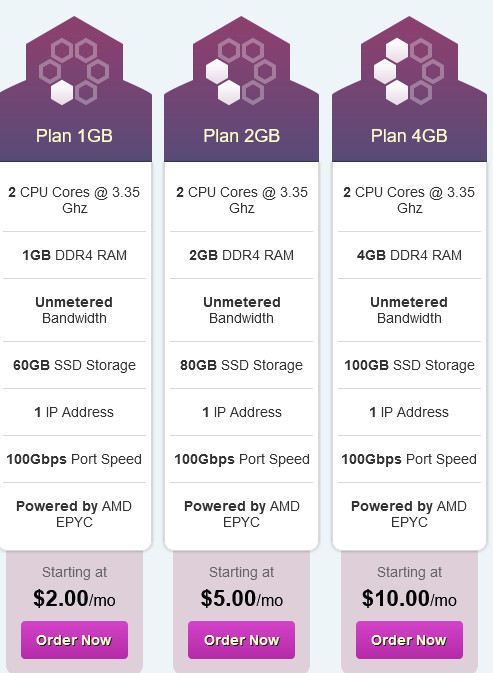Click the 1GB DDR4 RAM feature
The width and height of the screenshot is (493, 673).
[74, 255]
